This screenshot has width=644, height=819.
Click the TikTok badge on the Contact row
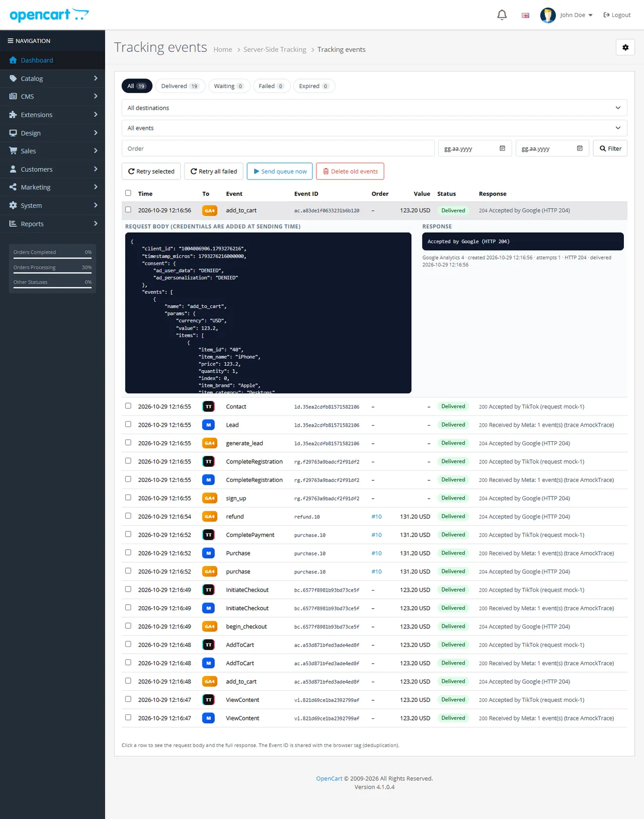(x=208, y=406)
